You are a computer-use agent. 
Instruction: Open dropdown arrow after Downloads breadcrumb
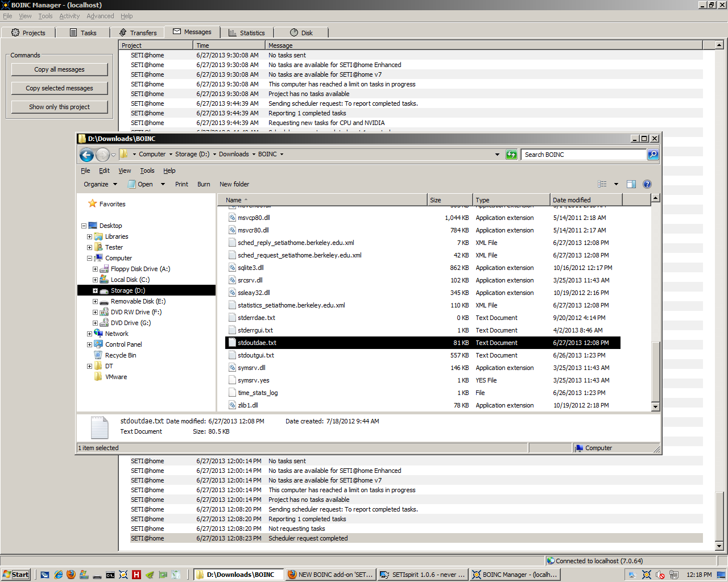coord(254,155)
